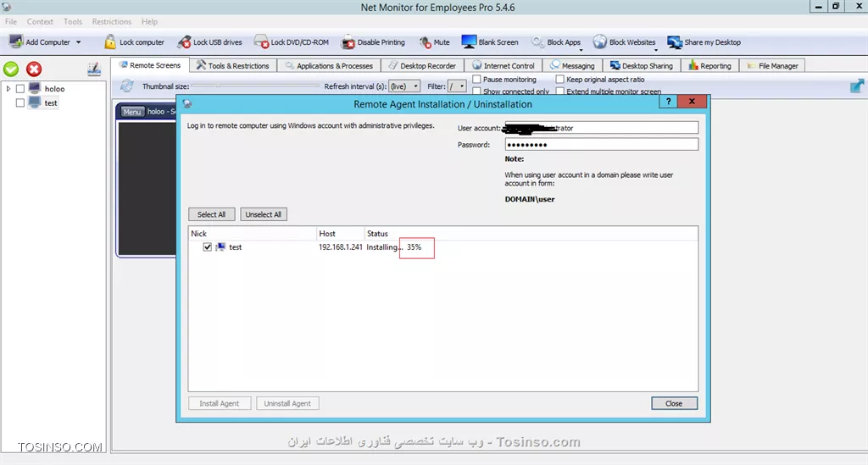Click the app icon in main title bar

(x=6, y=7)
